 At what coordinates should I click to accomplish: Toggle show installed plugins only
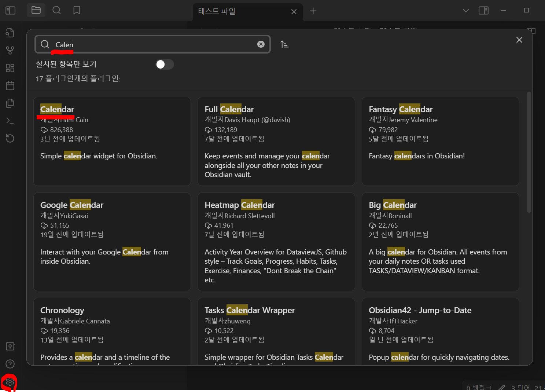[165, 65]
